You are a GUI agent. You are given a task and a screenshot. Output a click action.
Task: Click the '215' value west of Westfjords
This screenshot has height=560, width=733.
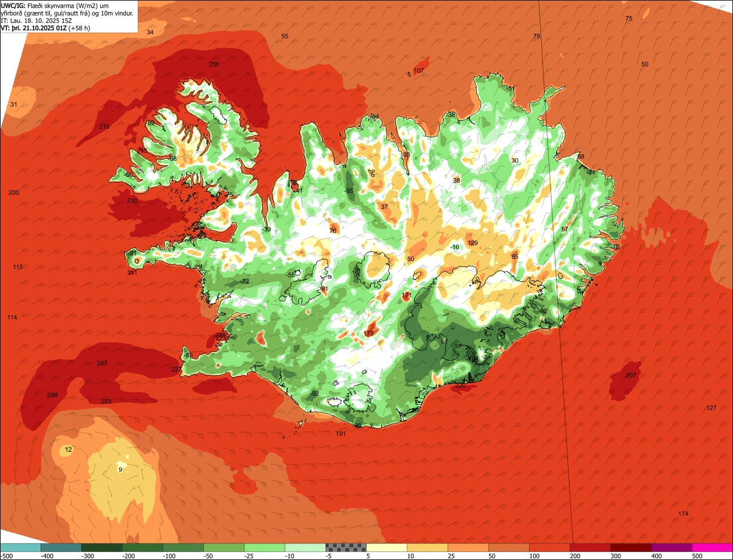pyautogui.click(x=104, y=127)
